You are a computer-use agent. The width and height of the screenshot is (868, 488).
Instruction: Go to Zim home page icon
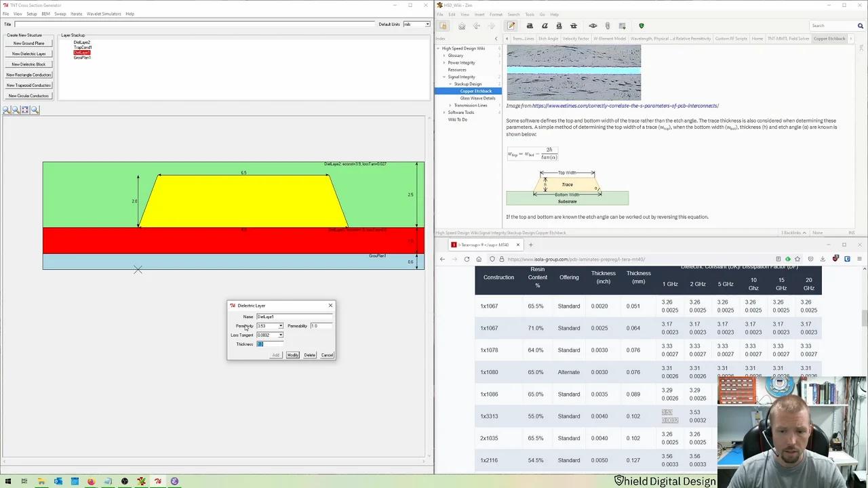[462, 26]
